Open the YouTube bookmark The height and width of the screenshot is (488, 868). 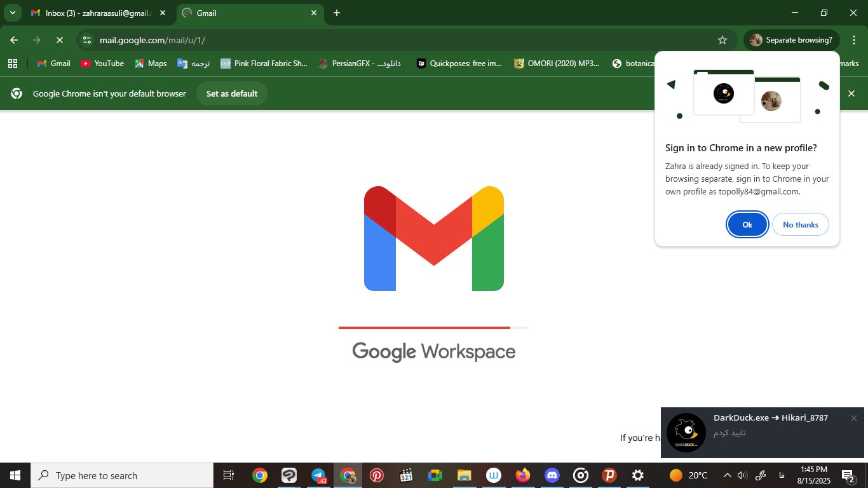coord(102,64)
